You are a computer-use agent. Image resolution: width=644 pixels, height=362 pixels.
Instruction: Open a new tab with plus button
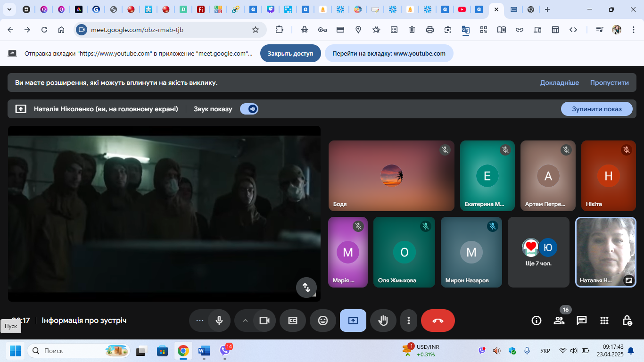tap(547, 9)
